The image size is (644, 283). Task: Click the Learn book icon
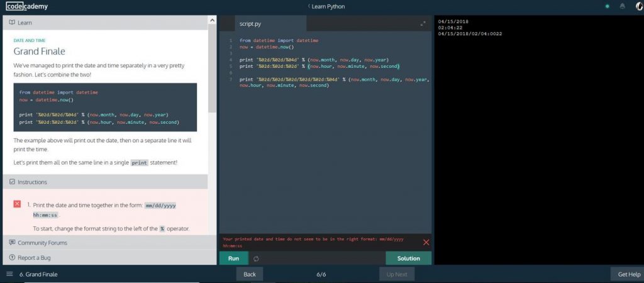12,23
